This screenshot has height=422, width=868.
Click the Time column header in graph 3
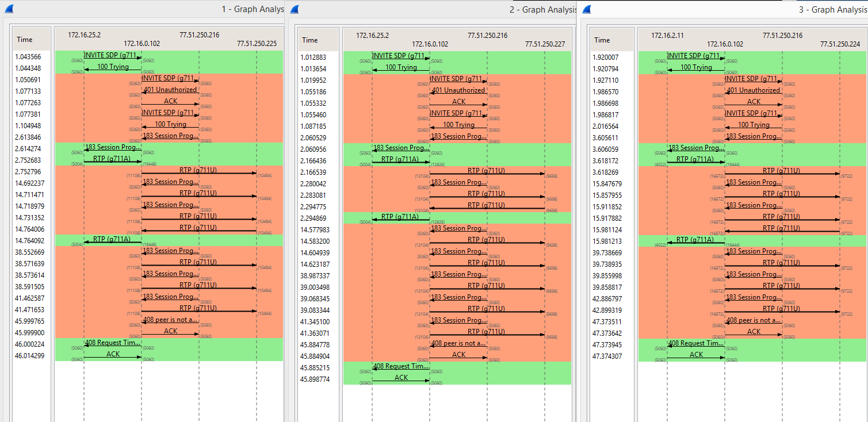tap(602, 40)
